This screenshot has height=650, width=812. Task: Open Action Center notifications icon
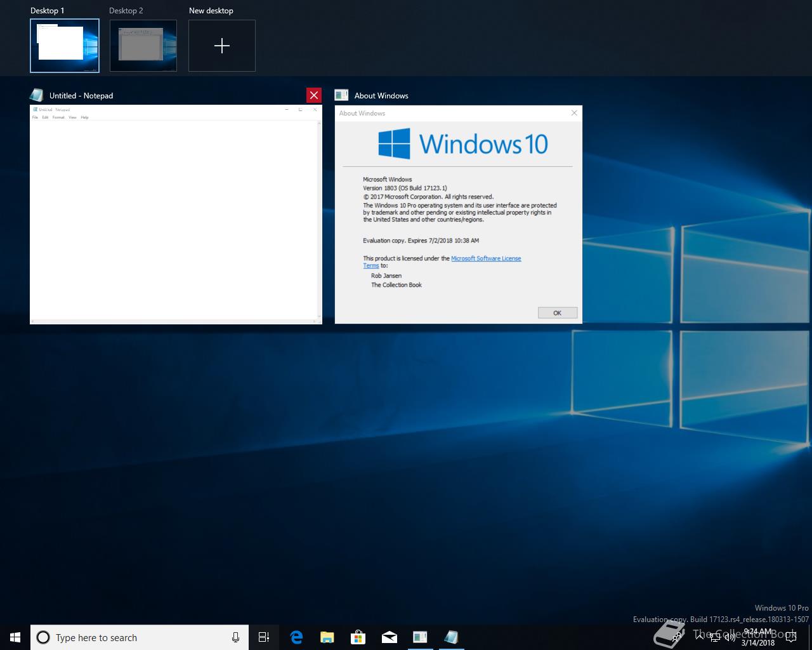(790, 637)
